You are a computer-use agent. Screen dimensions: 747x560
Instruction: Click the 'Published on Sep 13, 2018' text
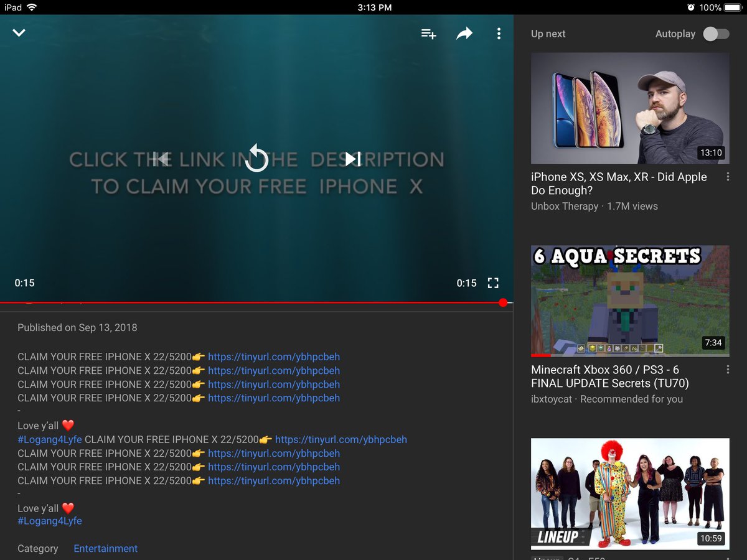tap(77, 328)
